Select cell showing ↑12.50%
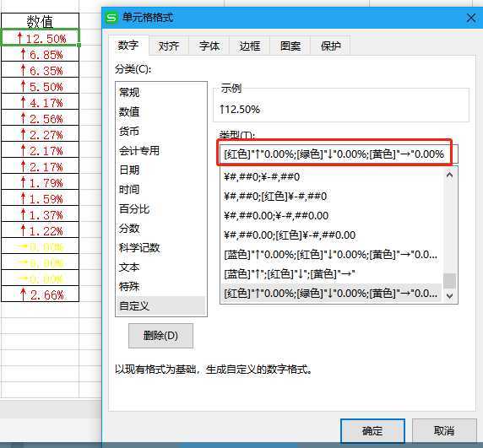Screen dimensions: 483x448 point(40,37)
